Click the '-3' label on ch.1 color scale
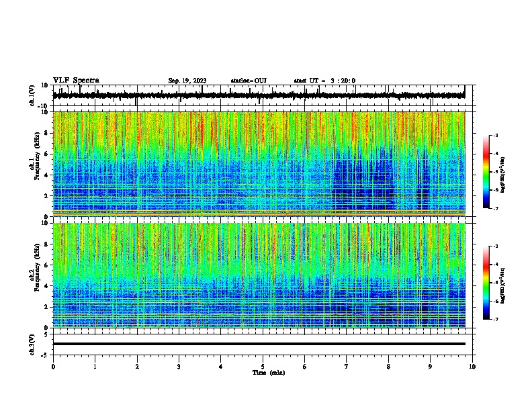532x411 pixels. point(496,135)
